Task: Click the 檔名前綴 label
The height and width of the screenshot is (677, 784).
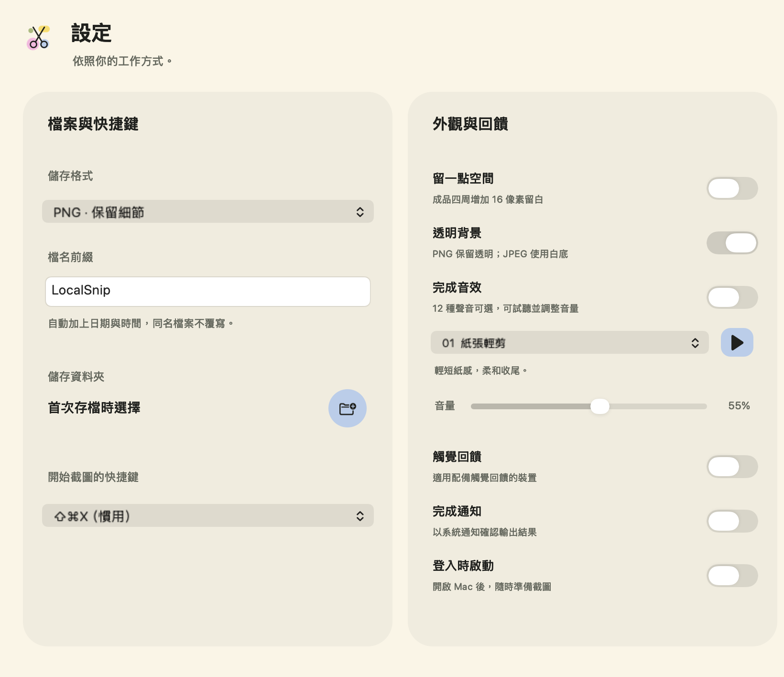Action: 70,257
